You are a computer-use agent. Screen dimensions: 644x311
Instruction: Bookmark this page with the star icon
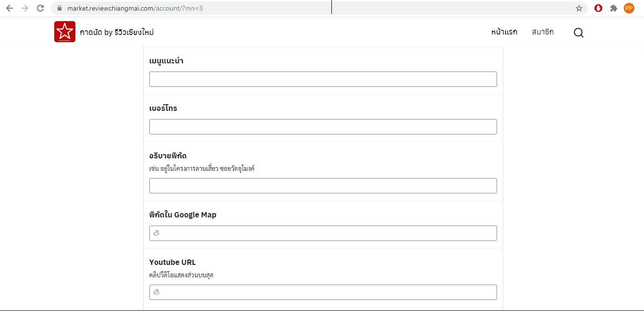pyautogui.click(x=579, y=8)
